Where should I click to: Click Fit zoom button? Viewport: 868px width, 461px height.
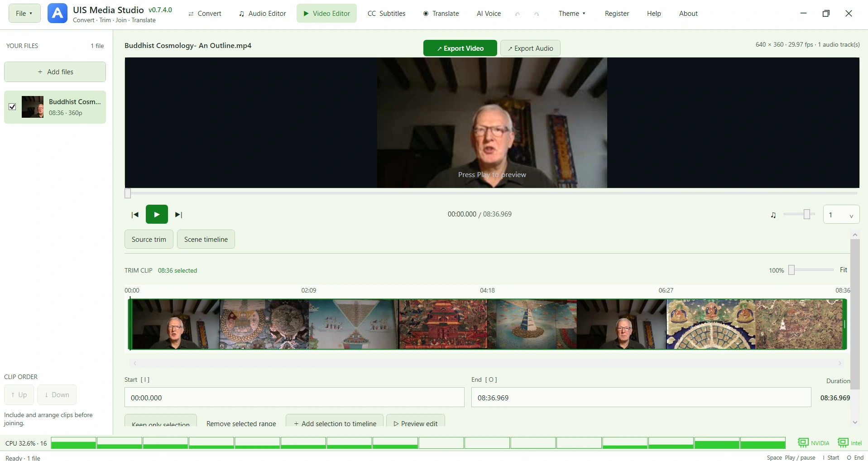pos(844,269)
